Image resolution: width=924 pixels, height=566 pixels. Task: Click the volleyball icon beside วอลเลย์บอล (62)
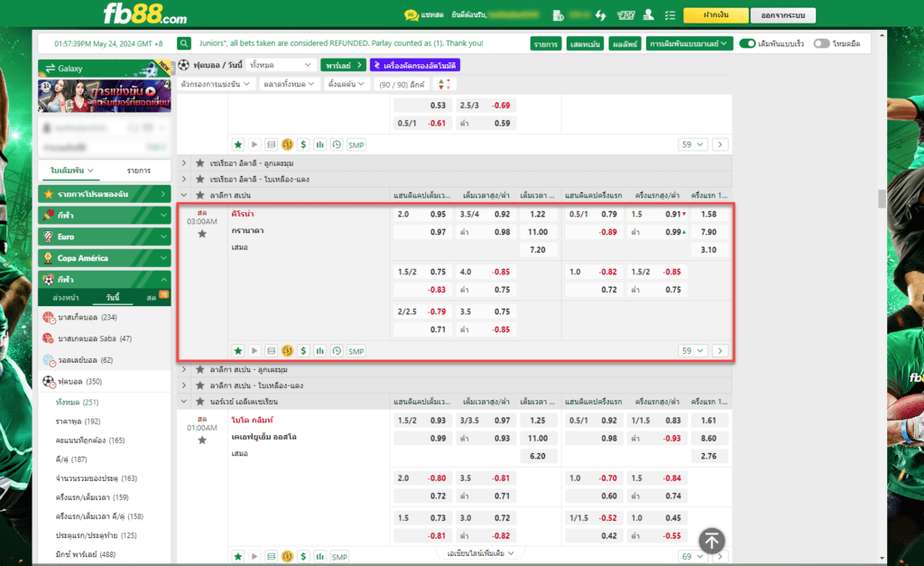pos(49,360)
